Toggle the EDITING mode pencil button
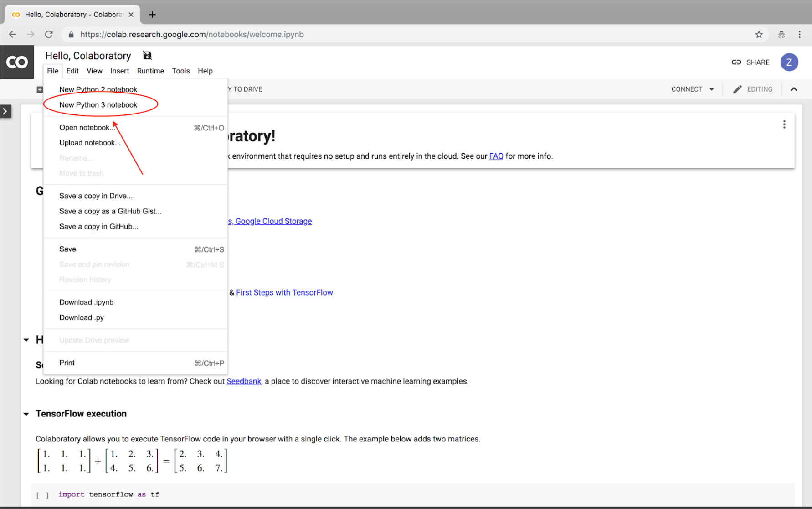Image resolution: width=812 pixels, height=509 pixels. pos(753,89)
